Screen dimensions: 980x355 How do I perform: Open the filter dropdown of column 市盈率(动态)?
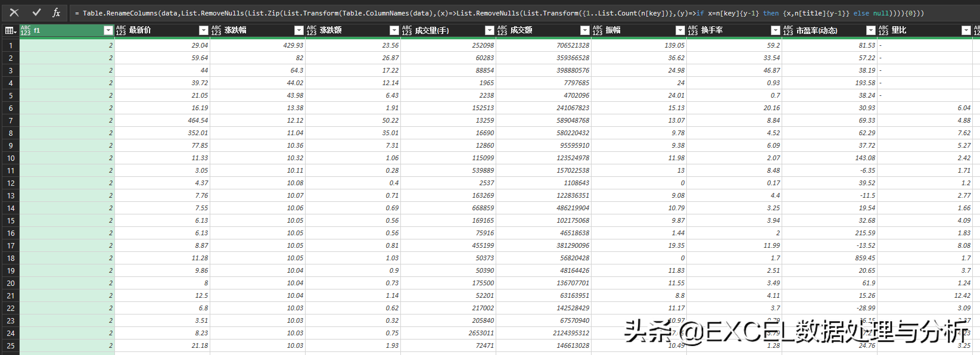870,30
